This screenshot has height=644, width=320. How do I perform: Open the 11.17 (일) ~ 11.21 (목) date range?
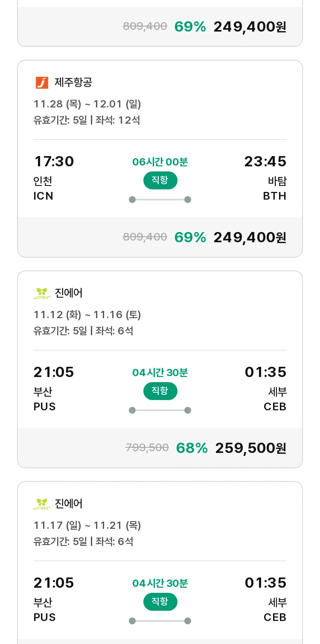click(x=87, y=525)
